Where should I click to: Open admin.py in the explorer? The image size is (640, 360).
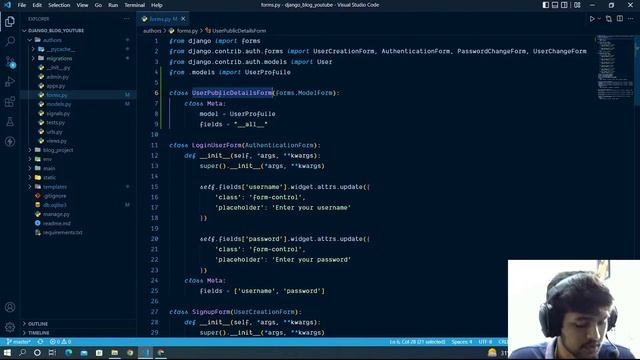point(57,77)
